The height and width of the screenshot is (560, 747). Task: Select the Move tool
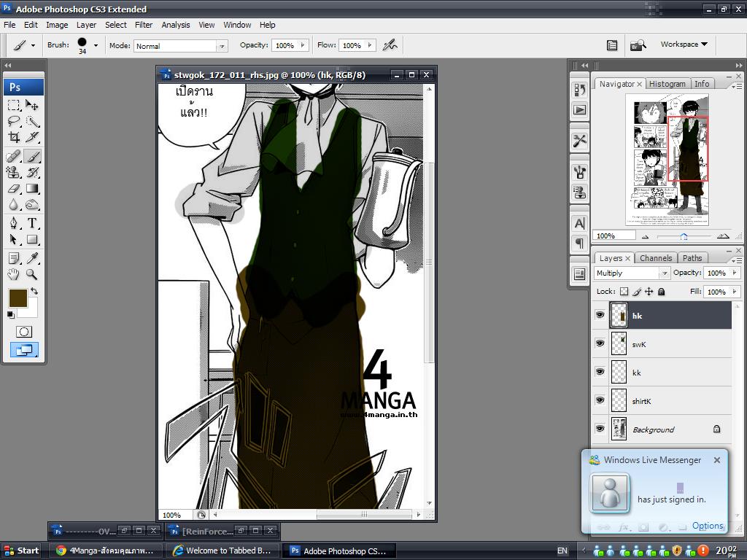coord(32,105)
